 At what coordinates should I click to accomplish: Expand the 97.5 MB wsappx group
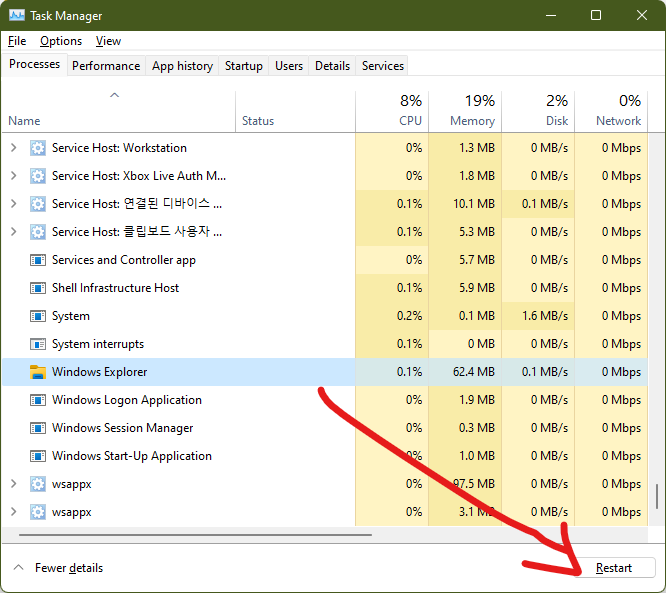pyautogui.click(x=14, y=484)
